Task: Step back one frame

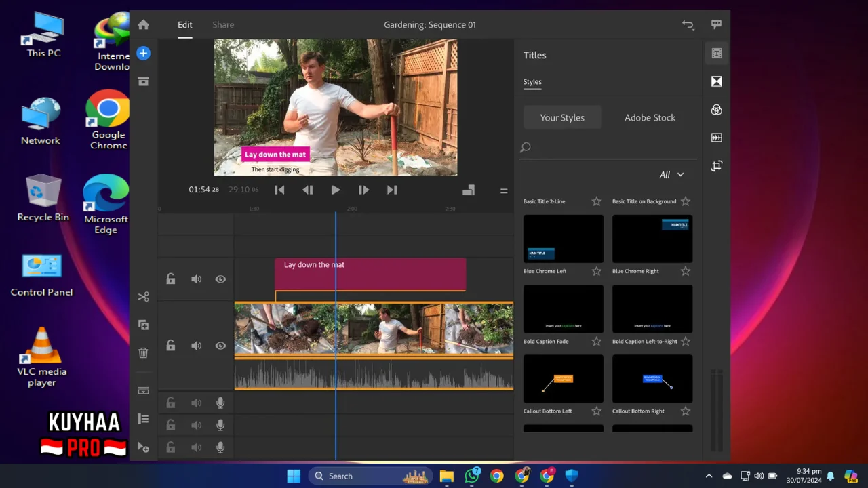Action: pos(308,190)
